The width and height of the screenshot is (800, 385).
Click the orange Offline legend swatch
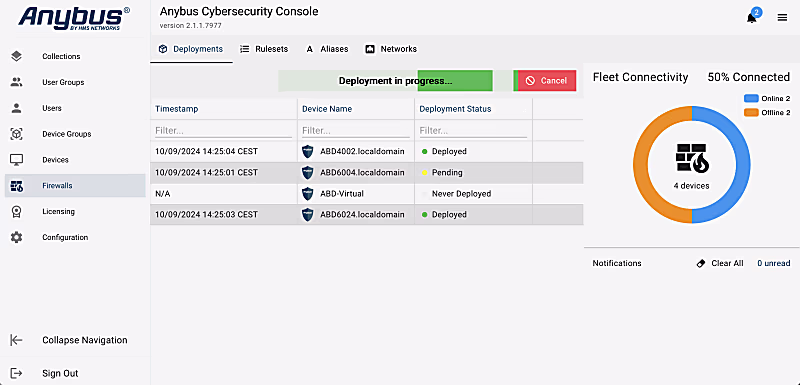click(751, 113)
